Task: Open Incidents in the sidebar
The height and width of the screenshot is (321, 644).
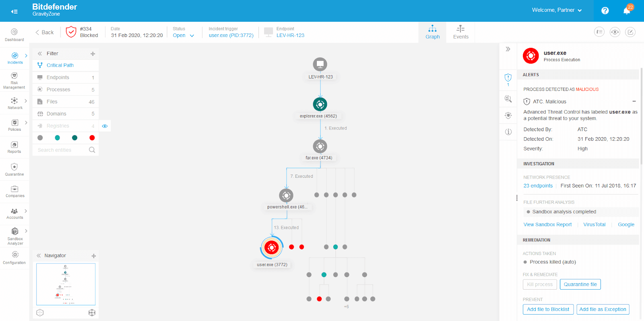Action: [x=15, y=58]
